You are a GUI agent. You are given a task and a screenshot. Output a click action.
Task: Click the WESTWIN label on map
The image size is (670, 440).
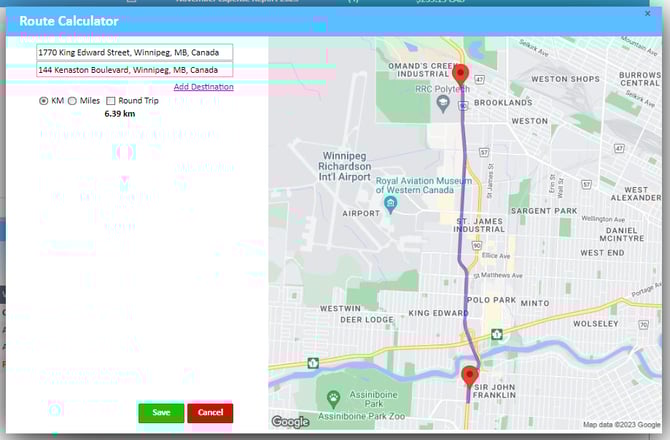click(340, 308)
